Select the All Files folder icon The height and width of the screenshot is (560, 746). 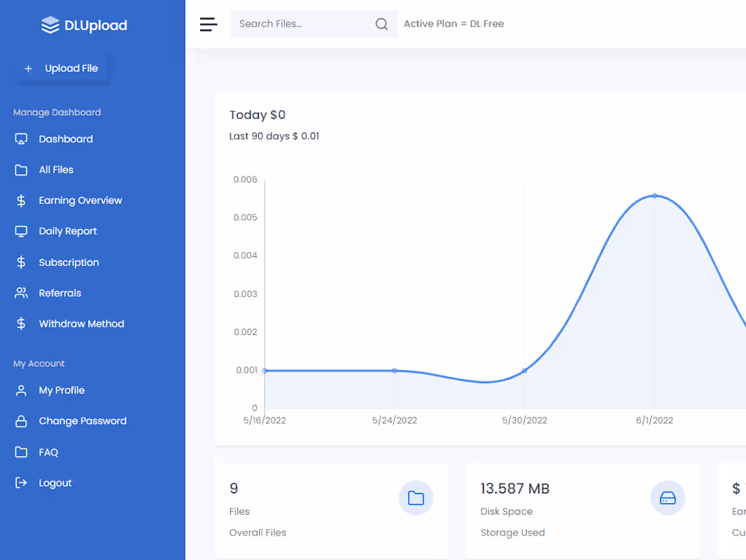(x=21, y=169)
